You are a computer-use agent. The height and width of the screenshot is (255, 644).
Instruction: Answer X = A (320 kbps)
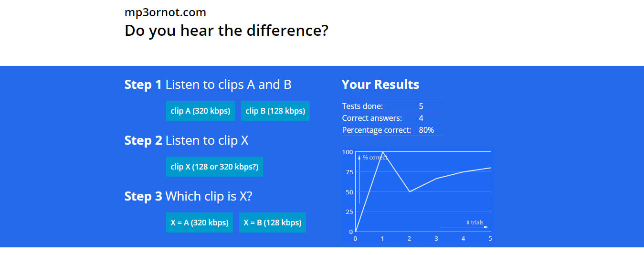(x=199, y=223)
